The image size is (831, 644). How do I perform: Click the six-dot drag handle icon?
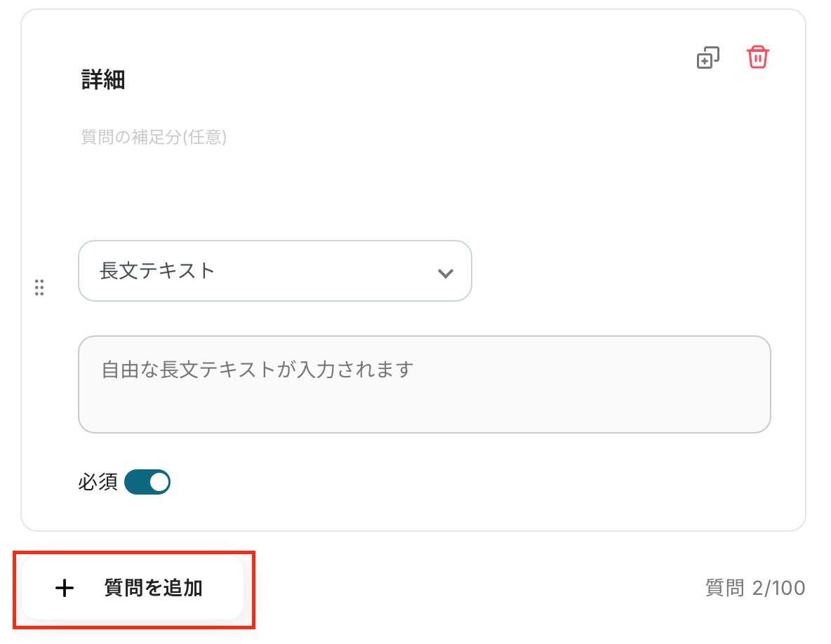click(x=39, y=287)
